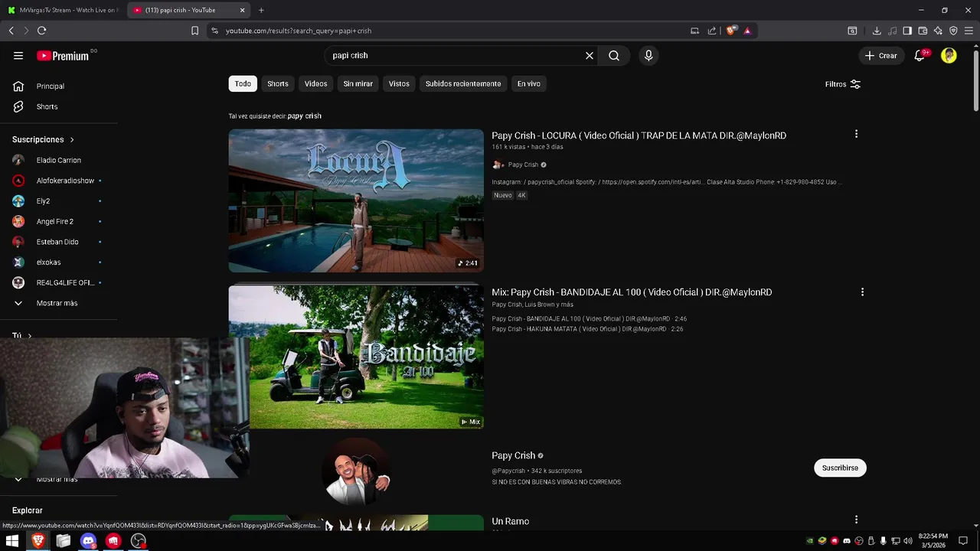Open Discord from the taskbar
Viewport: 980px width, 551px height.
click(x=88, y=541)
